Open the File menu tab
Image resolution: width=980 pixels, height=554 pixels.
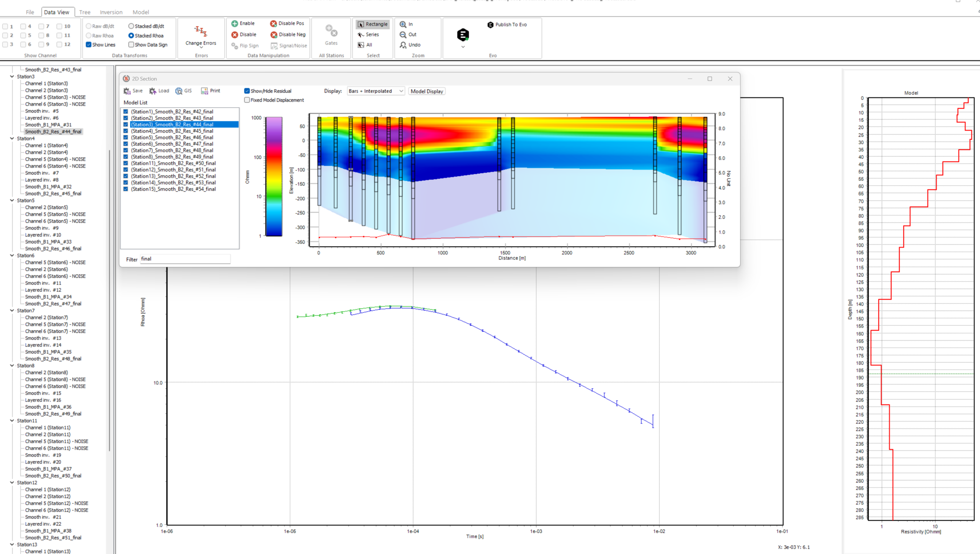pyautogui.click(x=30, y=12)
